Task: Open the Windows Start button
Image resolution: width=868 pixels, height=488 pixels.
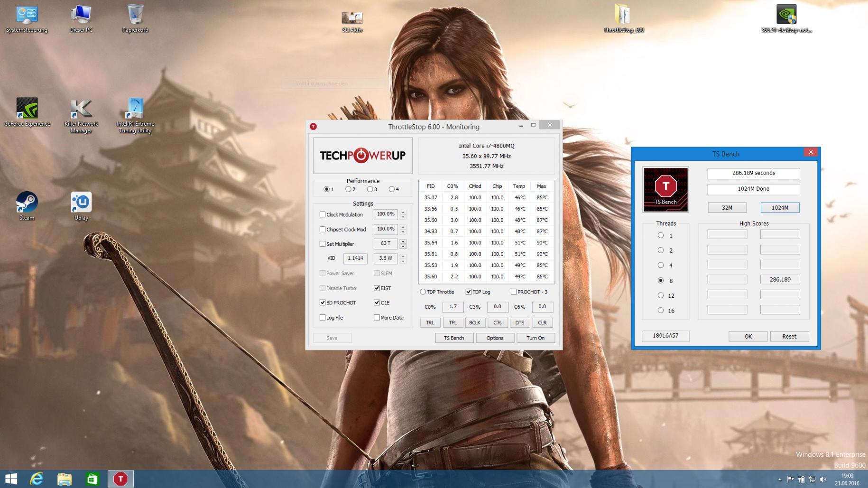Action: coord(11,479)
